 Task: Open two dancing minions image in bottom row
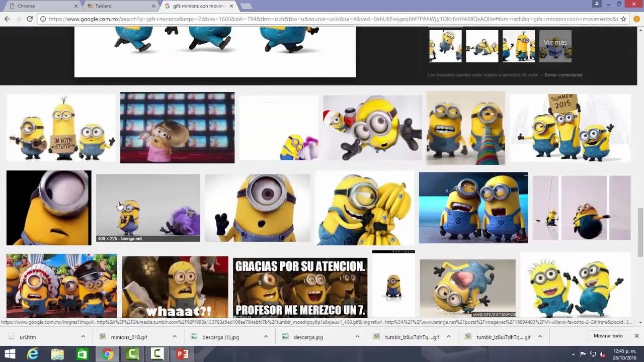coord(576,285)
